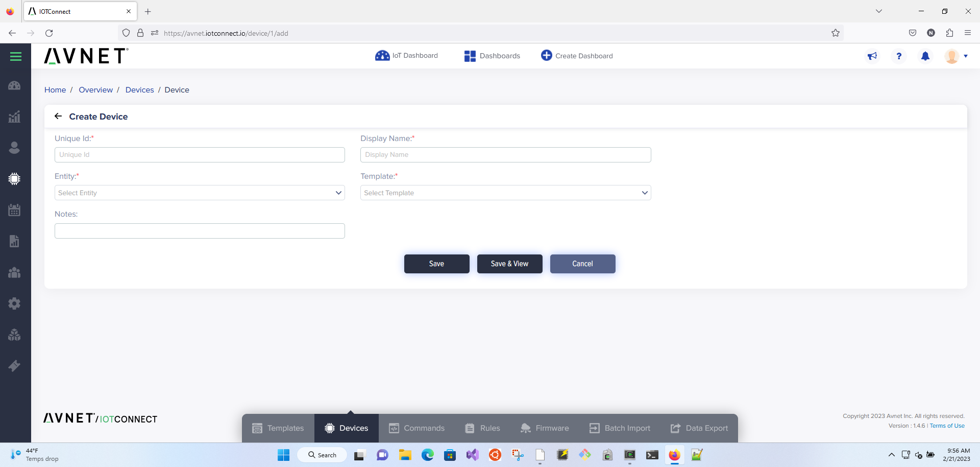
Task: Bookmark this page with star icon
Action: (836, 33)
